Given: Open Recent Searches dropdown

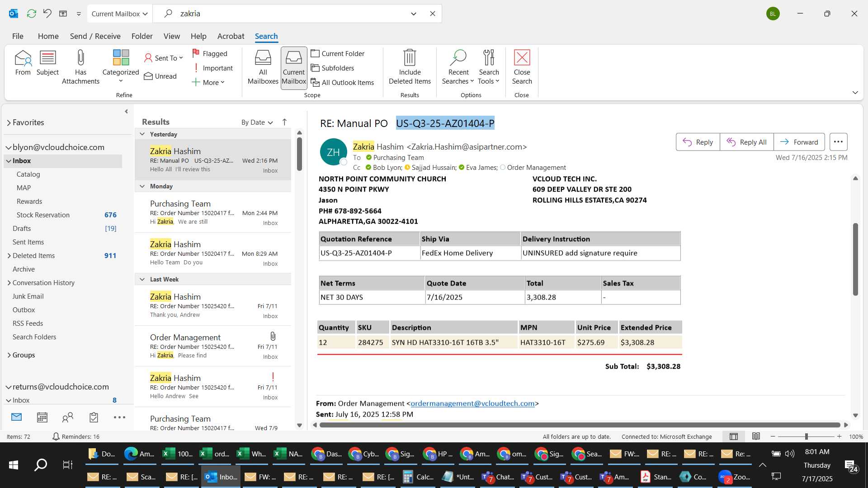Looking at the screenshot, I should (x=458, y=67).
